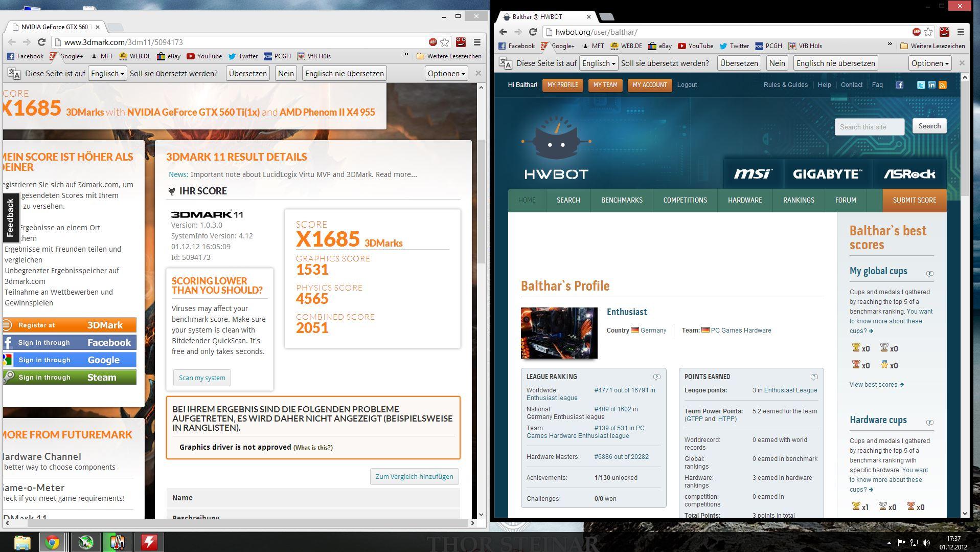Screen dimensions: 980x552
Task: Click Übersetzen button in left window
Action: point(247,73)
